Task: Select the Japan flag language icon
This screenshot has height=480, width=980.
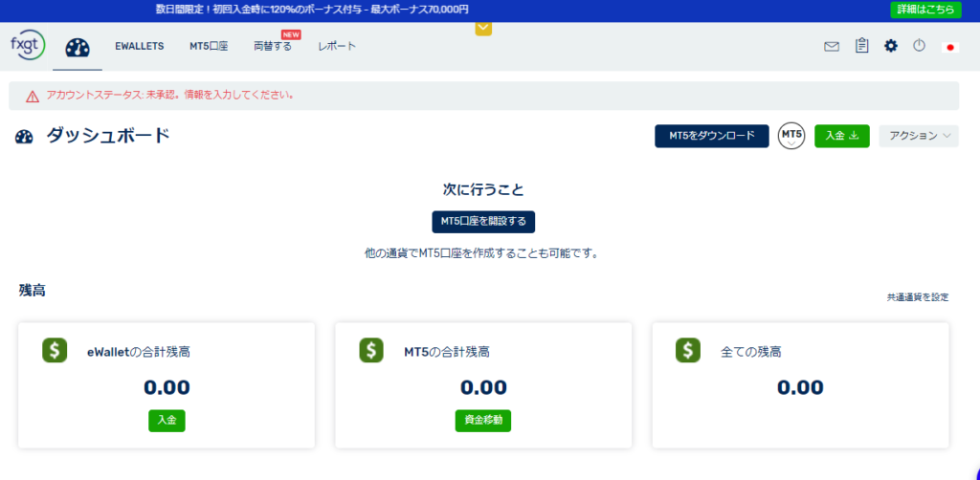Action: pos(950,46)
